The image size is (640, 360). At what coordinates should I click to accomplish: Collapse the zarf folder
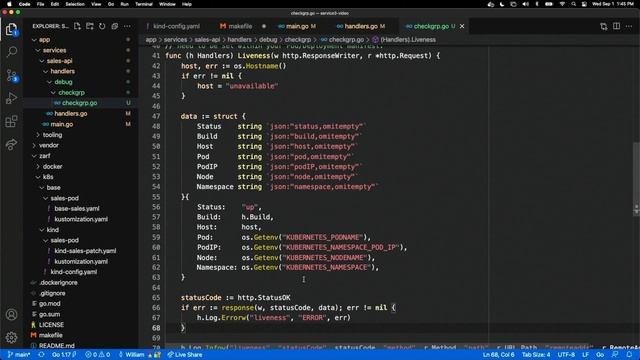(44, 156)
